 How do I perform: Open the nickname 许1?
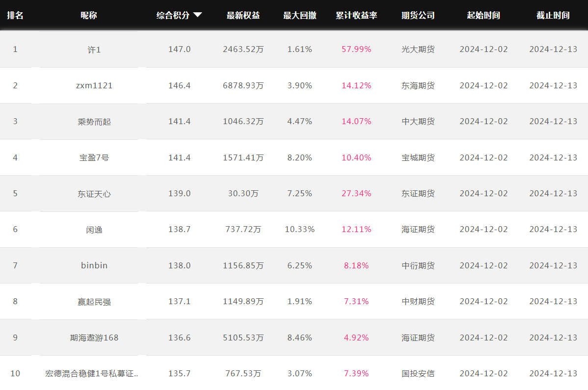coord(94,50)
